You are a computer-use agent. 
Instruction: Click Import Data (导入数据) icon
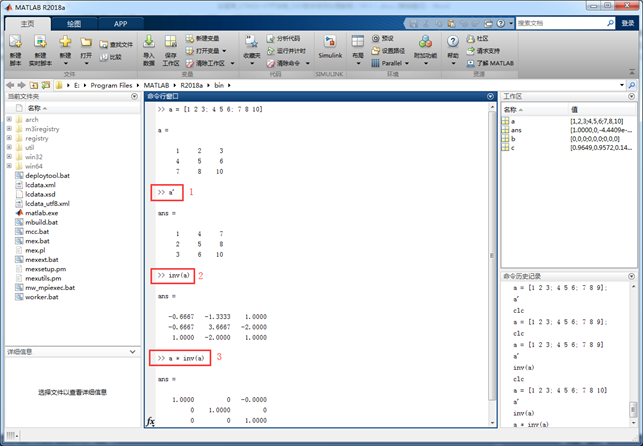(149, 41)
